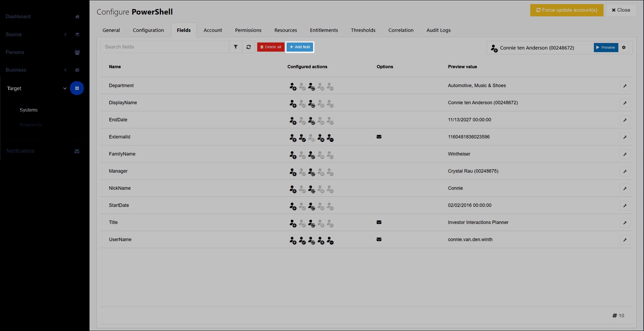Open Snapshots under Target in sidebar

pyautogui.click(x=31, y=125)
